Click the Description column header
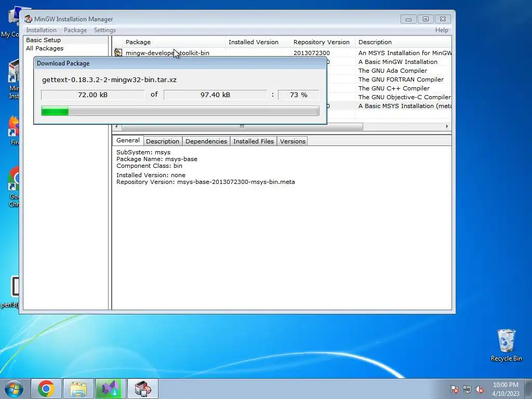The height and width of the screenshot is (399, 532). click(x=403, y=42)
